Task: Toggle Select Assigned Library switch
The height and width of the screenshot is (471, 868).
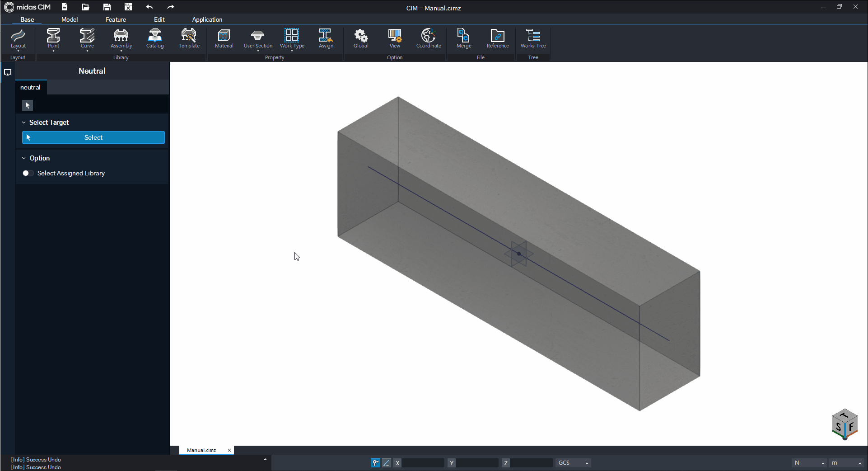Action: point(28,173)
